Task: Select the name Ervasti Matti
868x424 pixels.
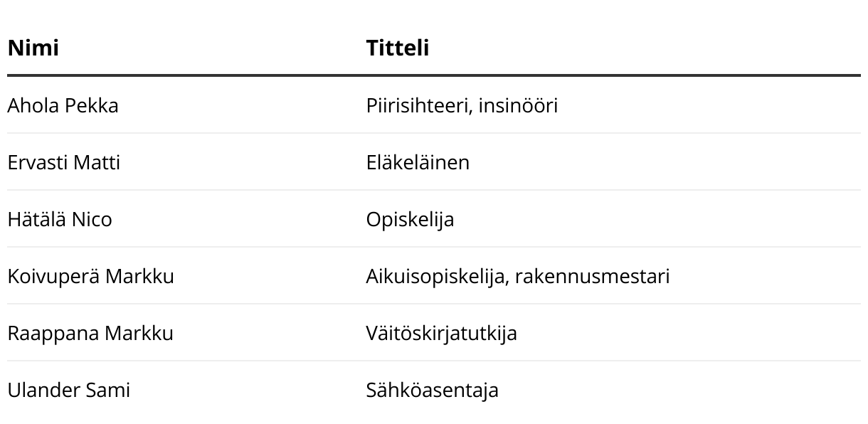Action: coord(63,162)
